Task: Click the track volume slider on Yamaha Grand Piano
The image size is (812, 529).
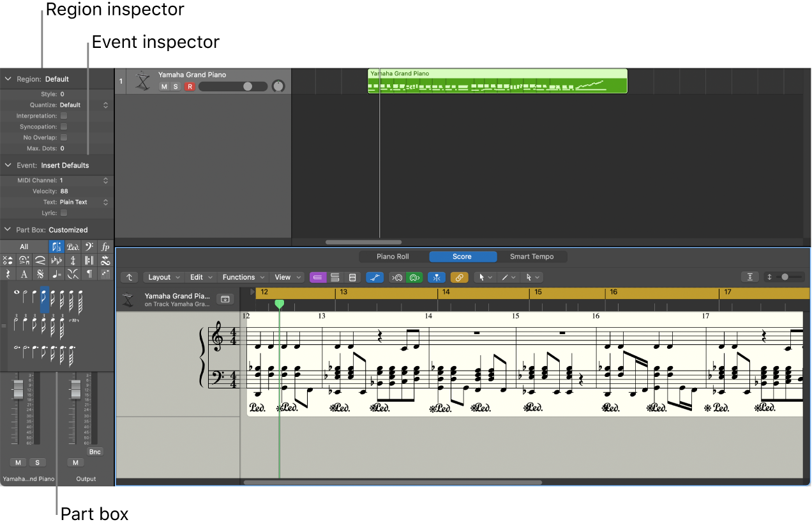Action: (x=233, y=86)
